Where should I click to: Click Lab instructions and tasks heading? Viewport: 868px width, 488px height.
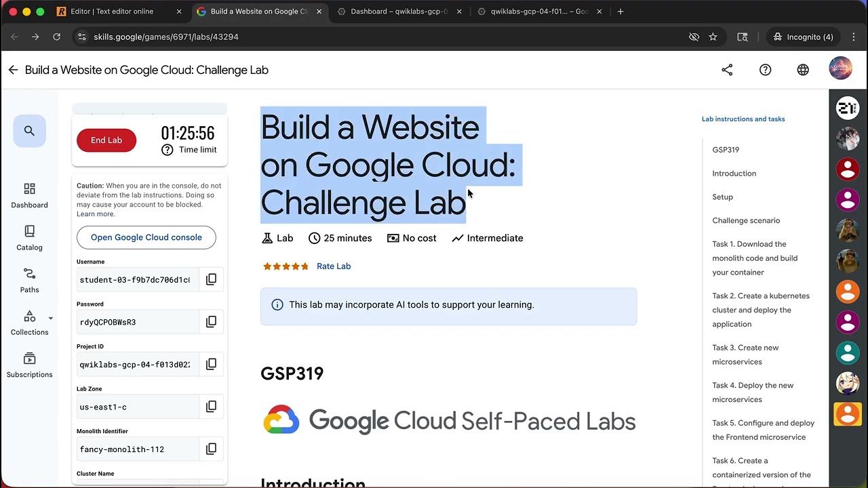[743, 119]
